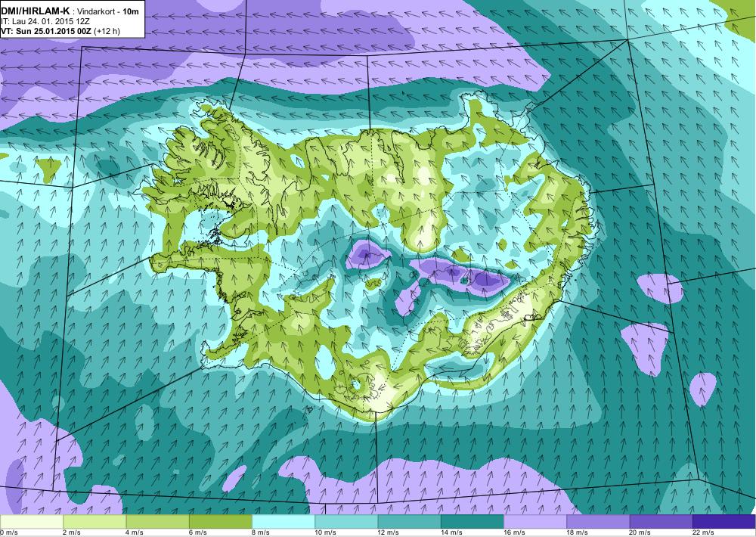Click the "14 m/s" legend label
The height and width of the screenshot is (537, 756).
(x=451, y=532)
